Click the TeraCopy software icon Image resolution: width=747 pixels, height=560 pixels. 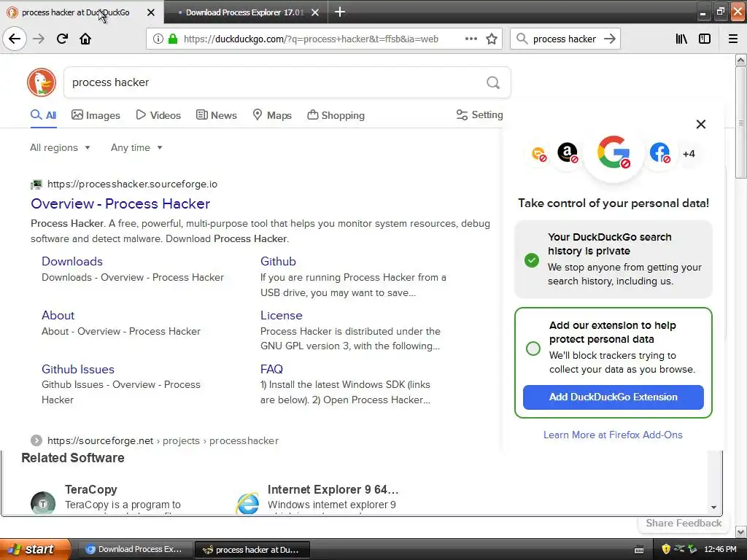click(x=43, y=503)
